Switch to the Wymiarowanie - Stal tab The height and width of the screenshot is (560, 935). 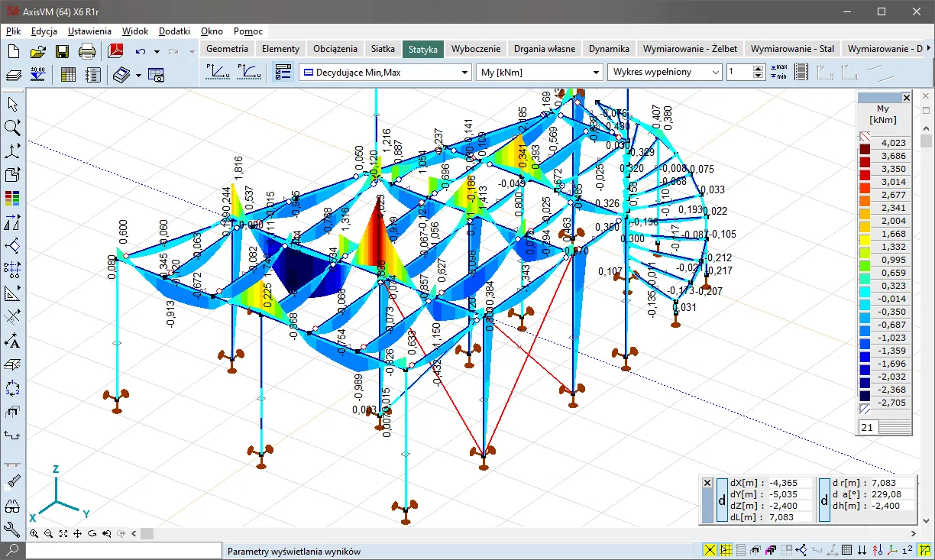click(x=792, y=48)
